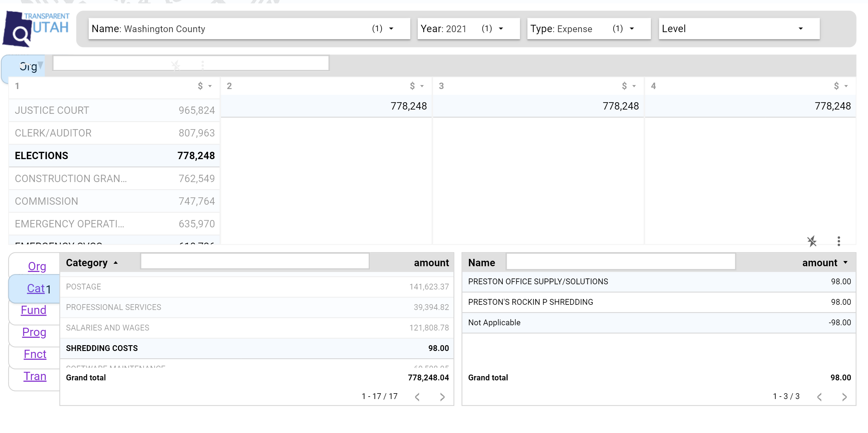The image size is (868, 433).
Task: Sort Category column with the arrow
Action: pos(116,263)
